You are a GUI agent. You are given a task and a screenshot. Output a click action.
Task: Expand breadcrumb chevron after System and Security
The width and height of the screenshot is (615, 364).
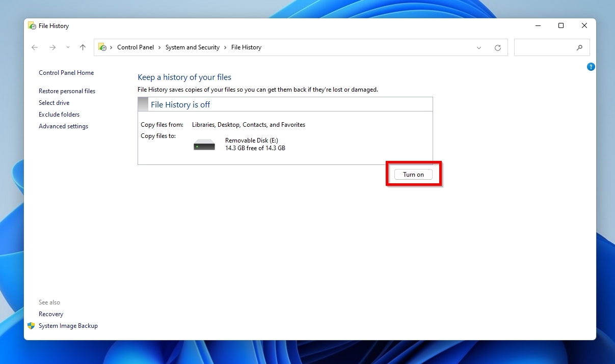[x=225, y=47]
